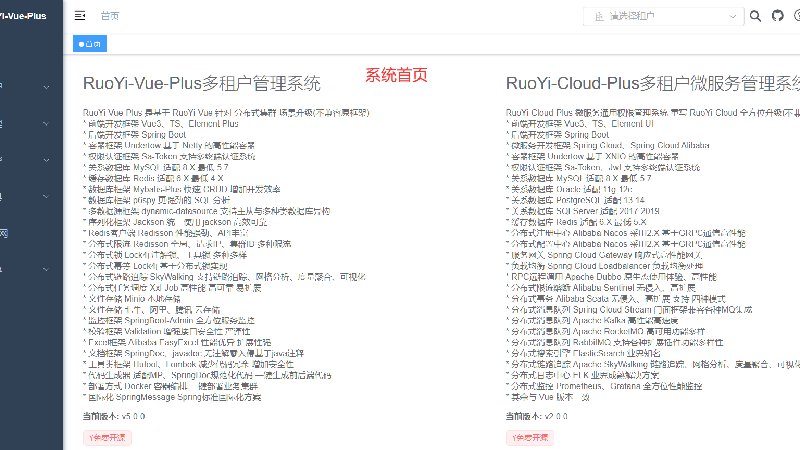The image size is (800, 450).
Task: Click the RuoYi-Cloud-Plus heading
Action: click(653, 83)
